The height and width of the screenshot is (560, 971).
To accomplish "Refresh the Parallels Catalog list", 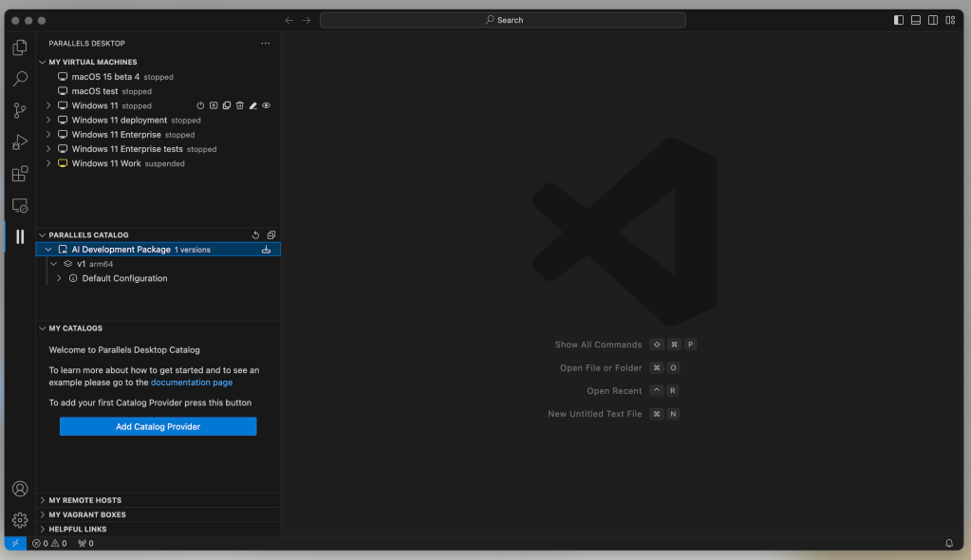I will (256, 235).
